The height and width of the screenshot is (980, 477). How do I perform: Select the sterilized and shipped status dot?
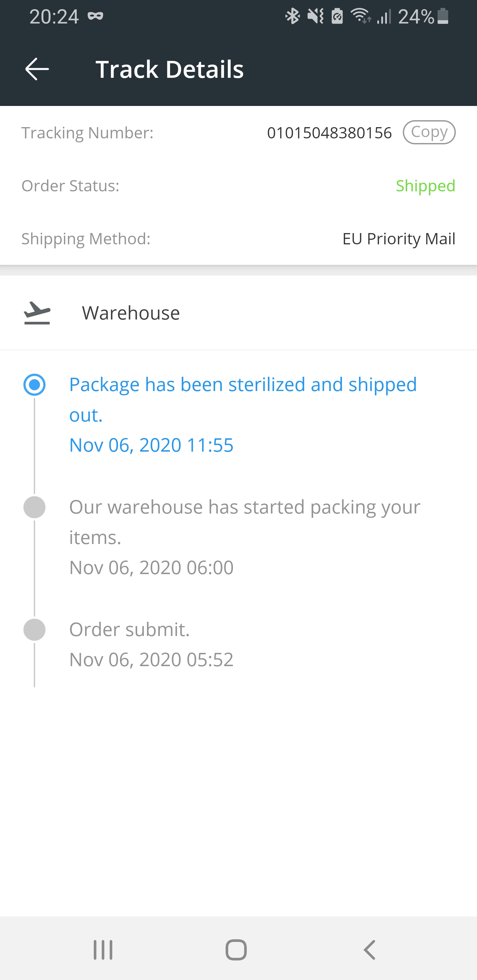[35, 385]
